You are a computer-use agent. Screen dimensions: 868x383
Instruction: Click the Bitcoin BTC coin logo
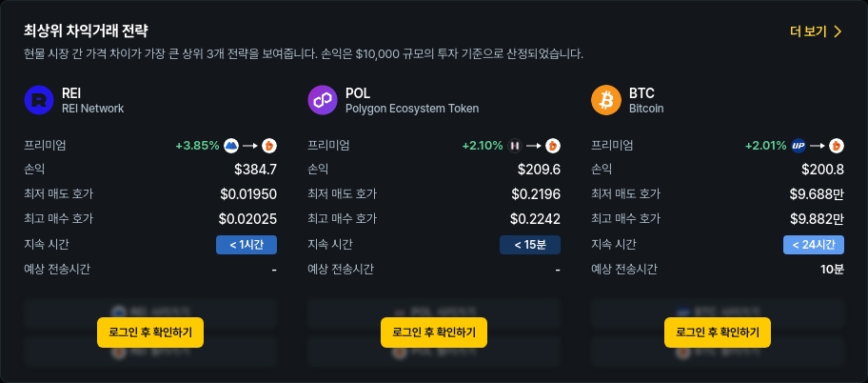click(x=605, y=100)
